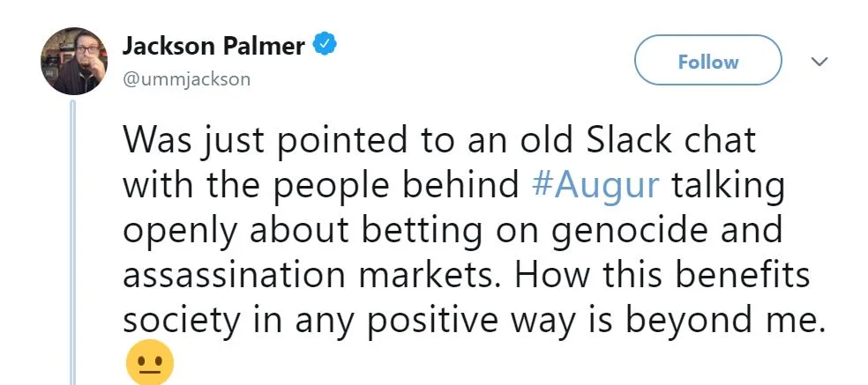Click the @ummjackson handle
Viewport: 868px width, 385px height.
click(186, 79)
